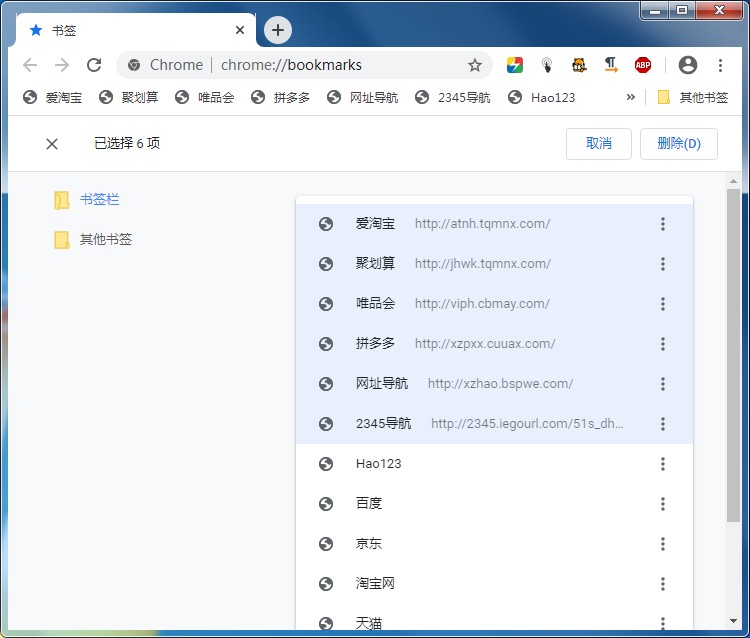750x638 pixels.
Task: Open 拼多多 from the bookmarks bar
Action: point(280,98)
